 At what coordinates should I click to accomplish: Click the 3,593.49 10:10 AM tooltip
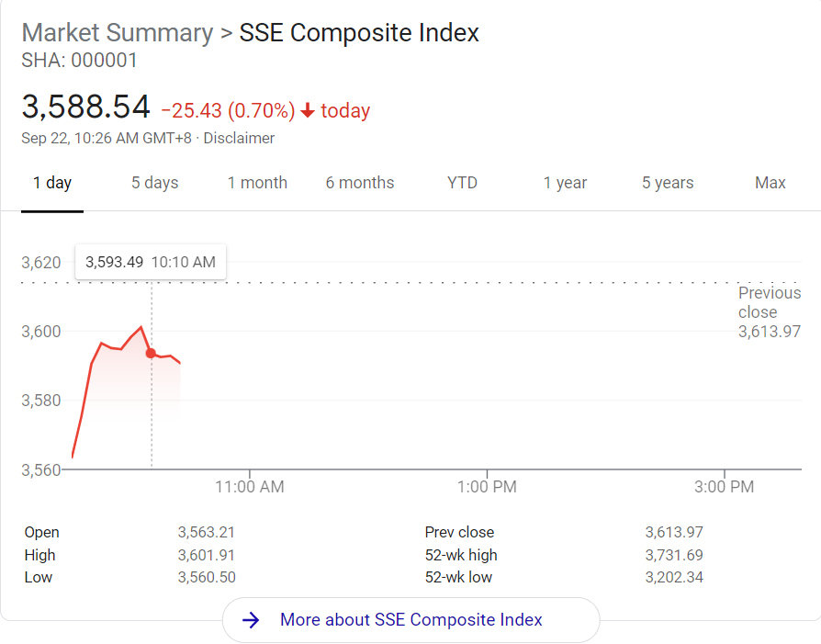click(151, 262)
